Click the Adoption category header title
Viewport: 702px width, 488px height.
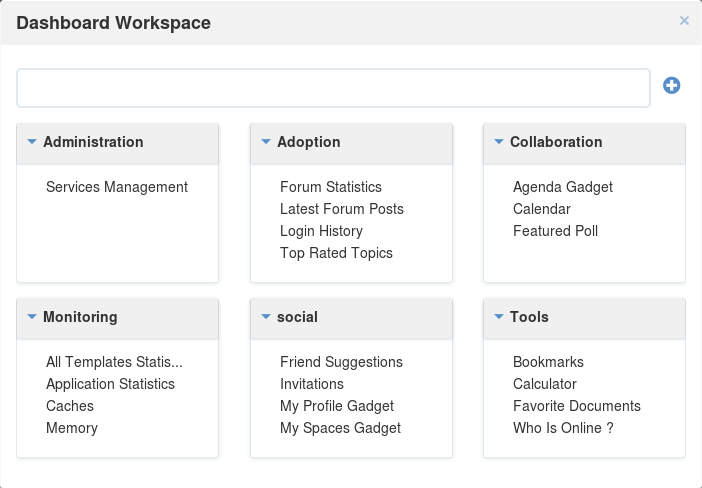coord(308,142)
